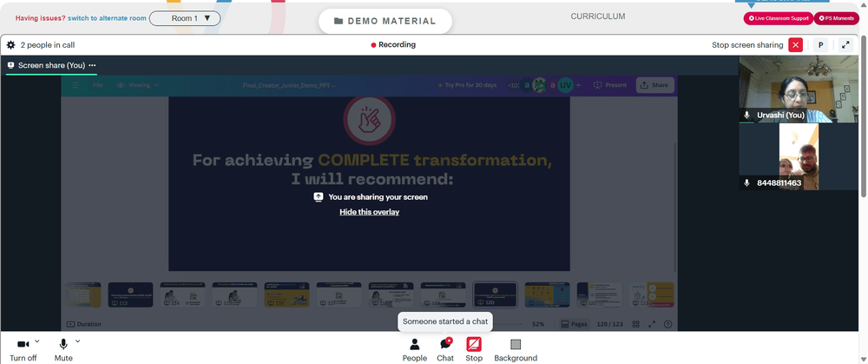Select slide thumbnail 123

click(x=652, y=295)
